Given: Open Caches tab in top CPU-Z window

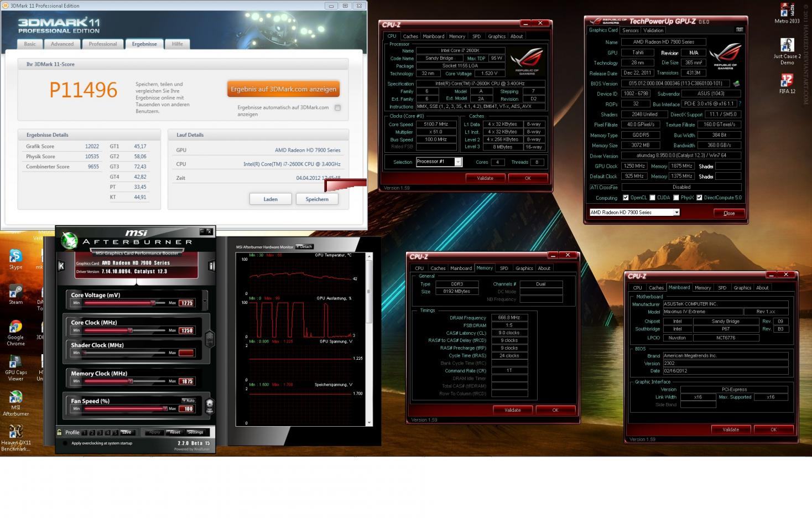Looking at the screenshot, I should click(x=410, y=37).
